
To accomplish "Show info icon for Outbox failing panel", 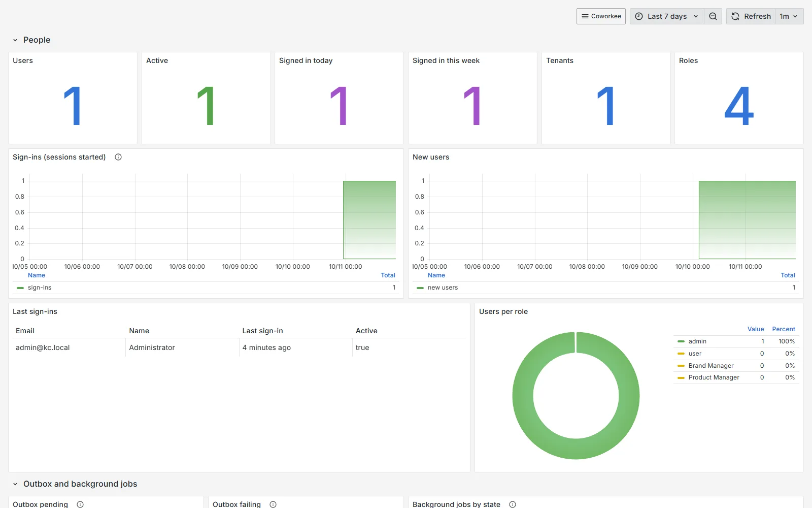I will click(x=273, y=504).
